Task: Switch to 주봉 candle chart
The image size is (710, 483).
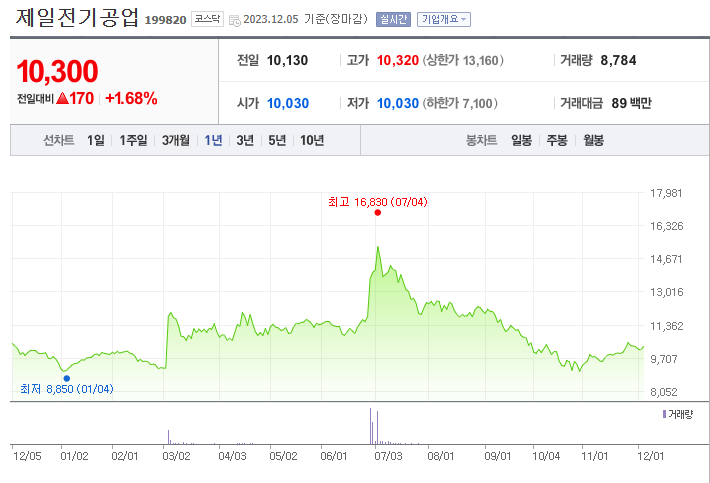Action: 556,140
